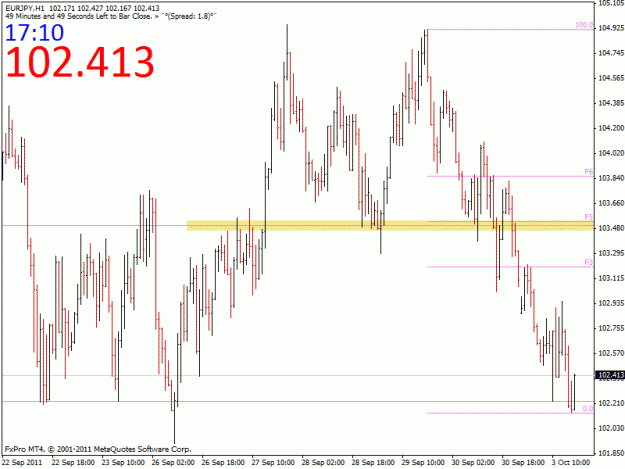Click the 102.210 price axis label
This screenshot has width=625, height=469.
click(x=611, y=403)
